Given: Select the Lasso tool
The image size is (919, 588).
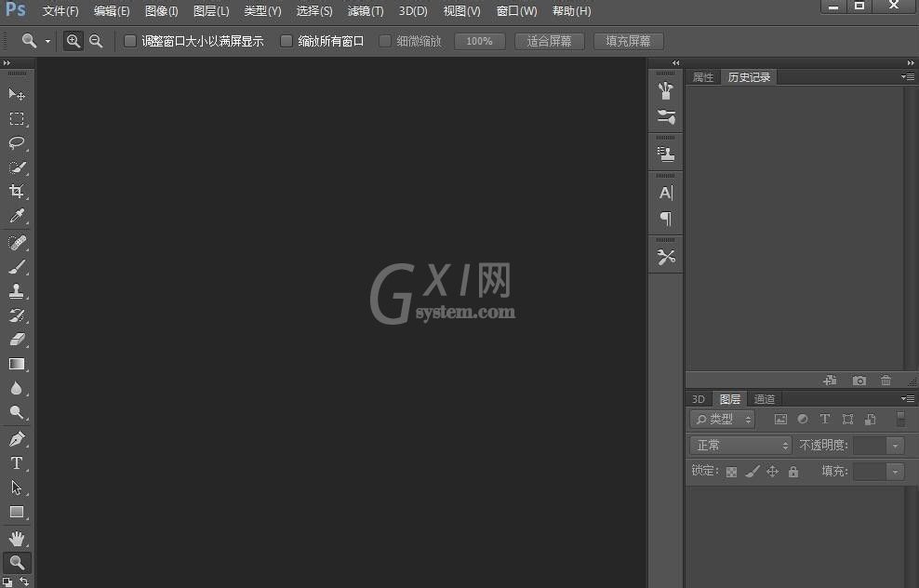Looking at the screenshot, I should 17,143.
